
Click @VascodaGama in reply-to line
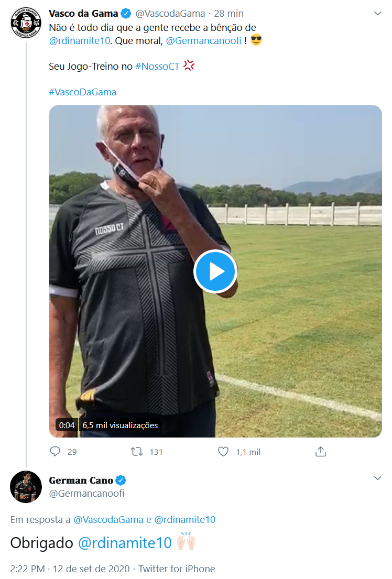[x=108, y=520]
